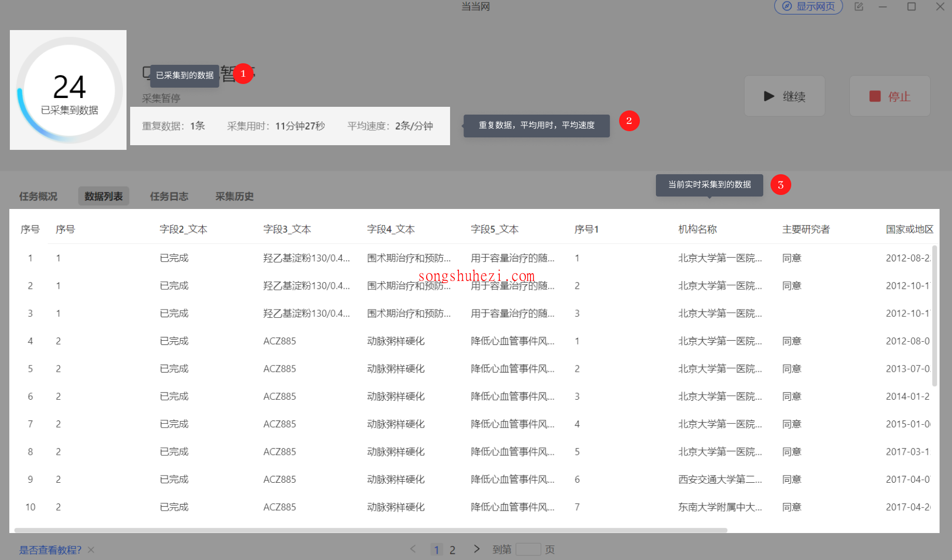Click the 机构名称 column header
Image resolution: width=952 pixels, height=560 pixels.
pos(697,229)
